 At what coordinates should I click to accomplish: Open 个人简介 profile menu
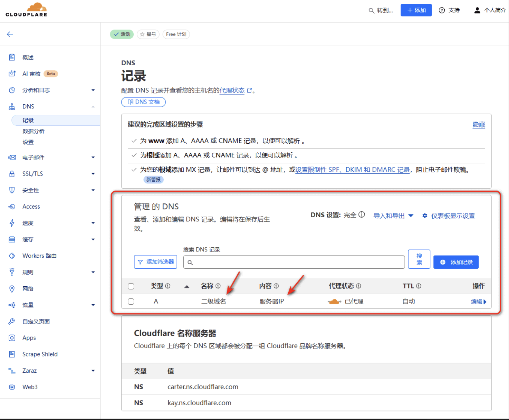490,10
